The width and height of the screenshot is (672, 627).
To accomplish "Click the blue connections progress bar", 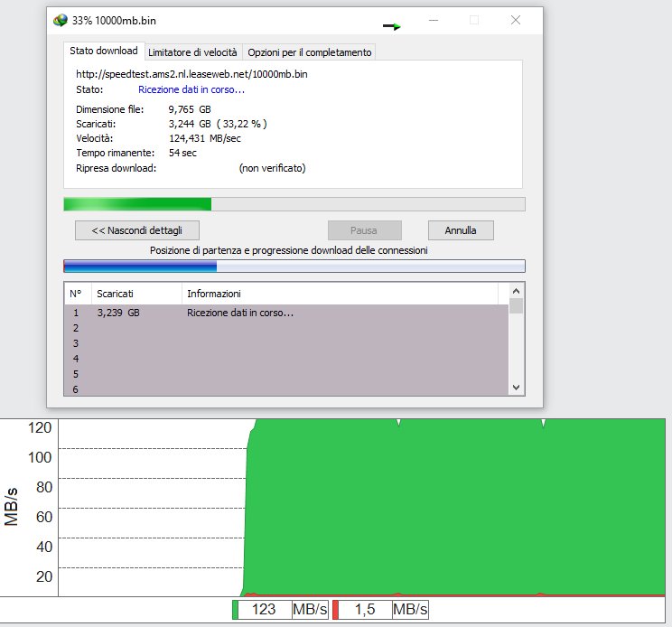I will pyautogui.click(x=294, y=267).
